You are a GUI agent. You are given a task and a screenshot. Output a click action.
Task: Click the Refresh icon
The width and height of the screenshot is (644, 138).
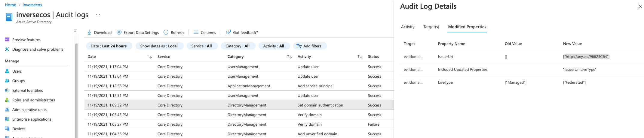[x=166, y=32]
